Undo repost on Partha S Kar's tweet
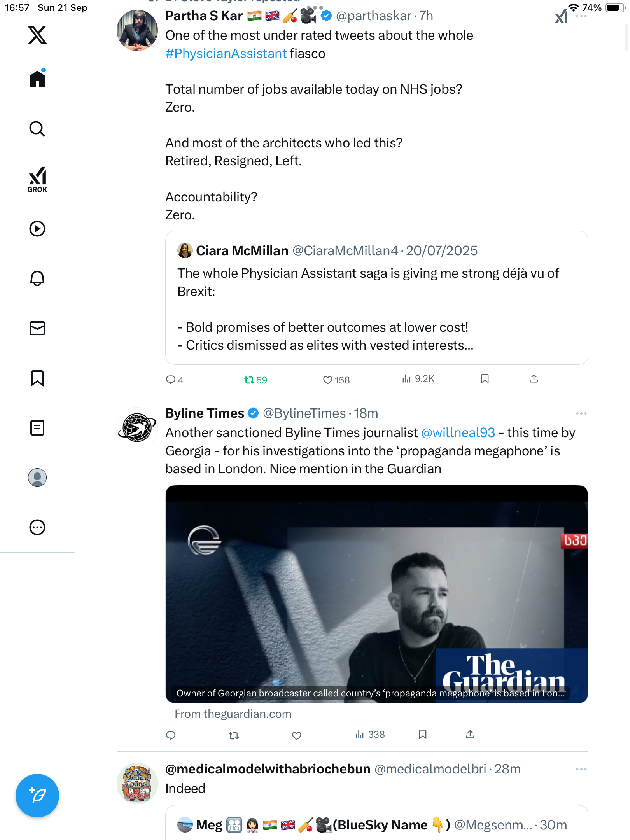Viewport: 630px width, 840px height. (x=249, y=380)
